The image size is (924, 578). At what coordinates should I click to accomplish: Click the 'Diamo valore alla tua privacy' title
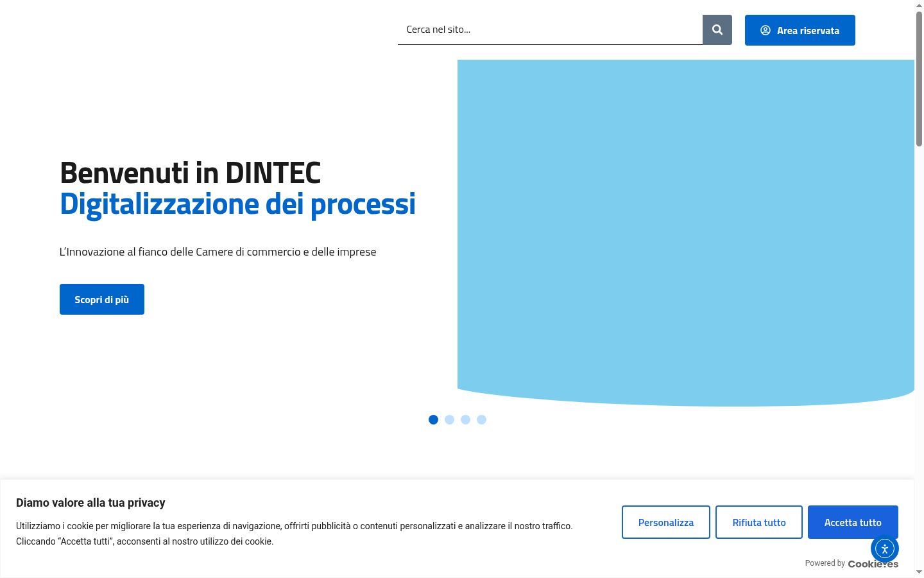pyautogui.click(x=90, y=503)
